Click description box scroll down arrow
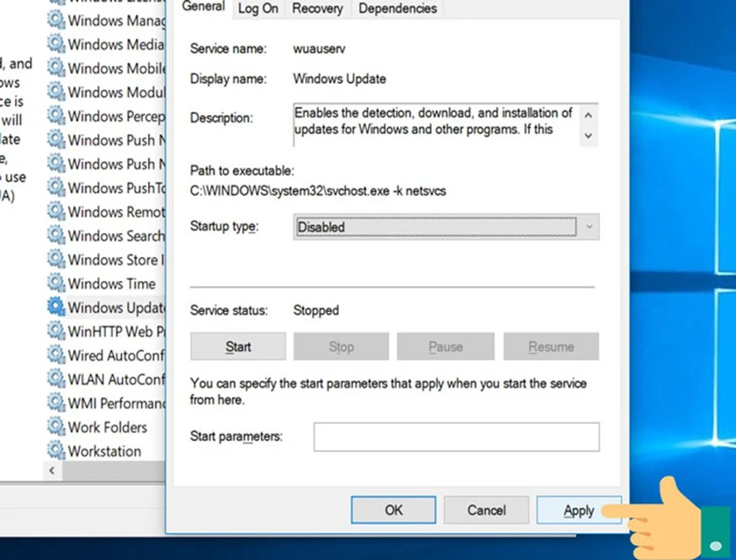This screenshot has width=736, height=560. (x=589, y=136)
